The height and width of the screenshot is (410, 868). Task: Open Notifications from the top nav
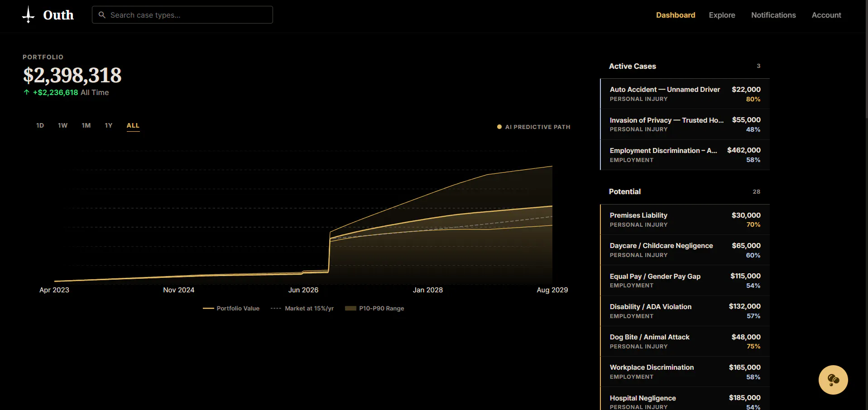point(773,15)
